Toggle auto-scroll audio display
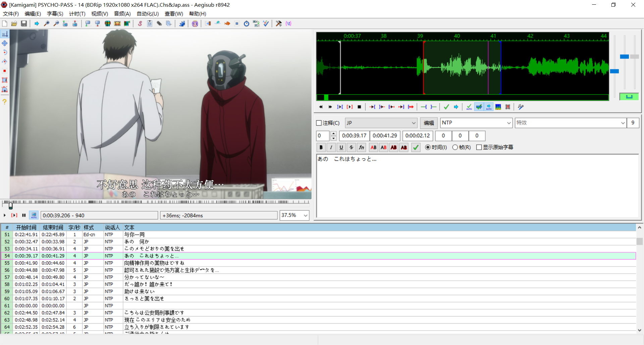Screen dimensions: 644x345 489,107
